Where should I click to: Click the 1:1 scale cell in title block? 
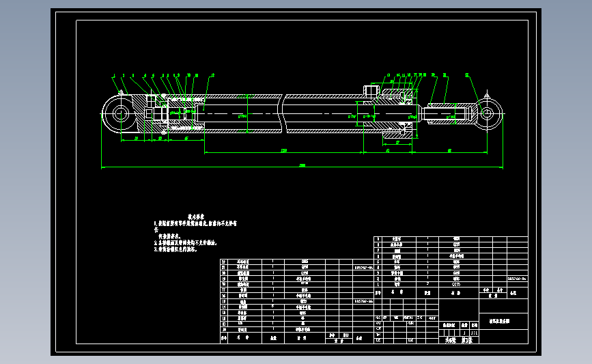(474, 333)
